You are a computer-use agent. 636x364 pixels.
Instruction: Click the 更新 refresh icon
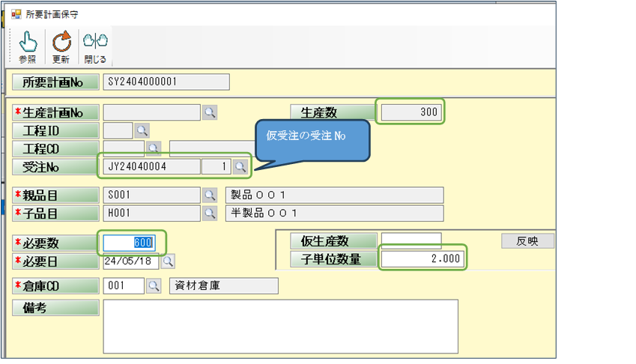[x=61, y=43]
